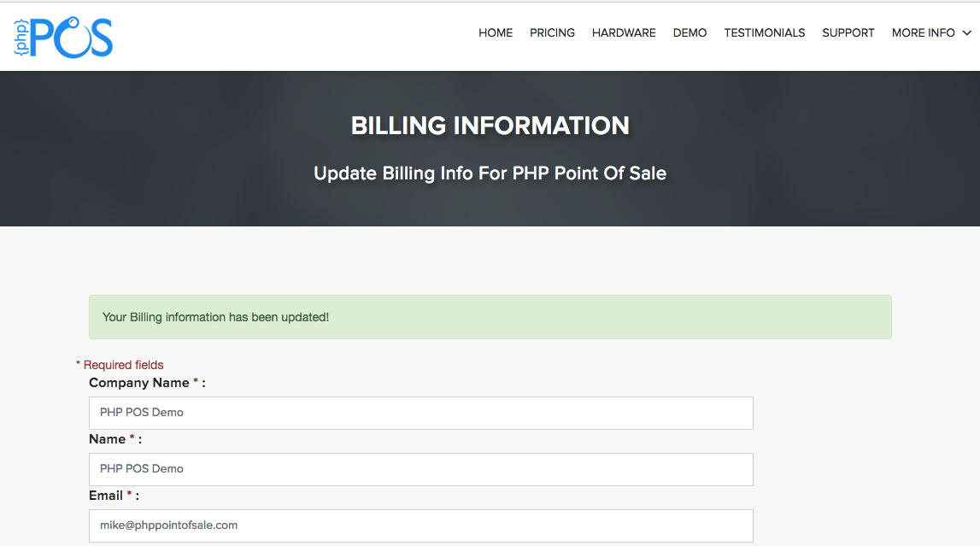Focus the Company Name input field
This screenshot has height=546, width=980.
point(420,413)
